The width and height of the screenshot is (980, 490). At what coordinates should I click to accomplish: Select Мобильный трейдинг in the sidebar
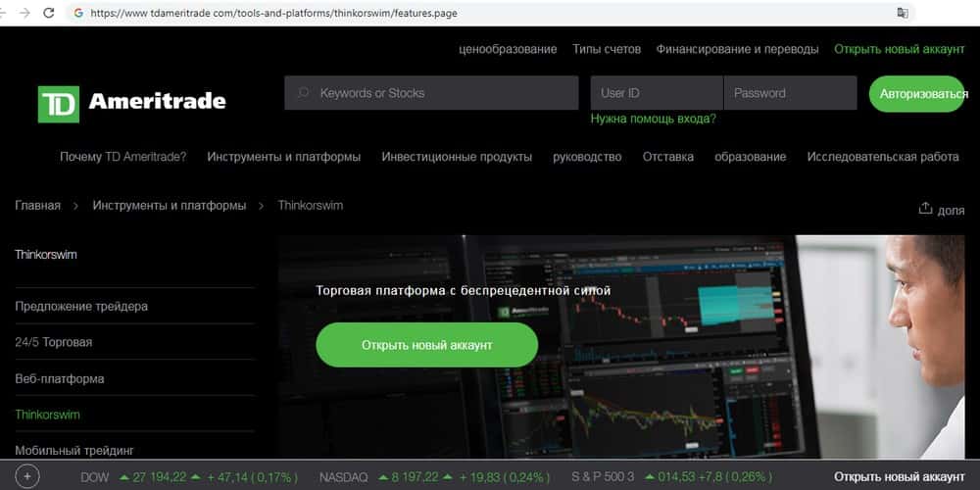(x=74, y=451)
